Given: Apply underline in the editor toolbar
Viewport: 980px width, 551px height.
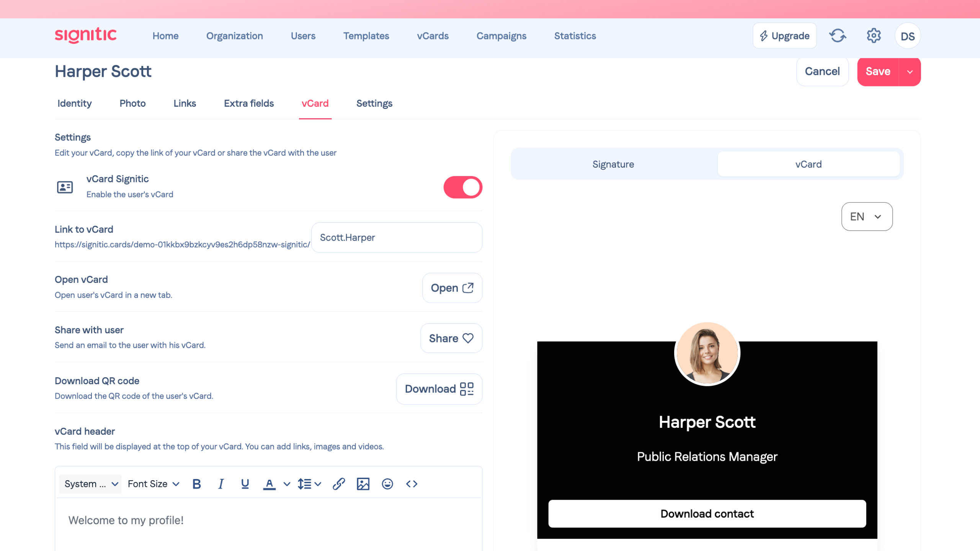Looking at the screenshot, I should 245,484.
